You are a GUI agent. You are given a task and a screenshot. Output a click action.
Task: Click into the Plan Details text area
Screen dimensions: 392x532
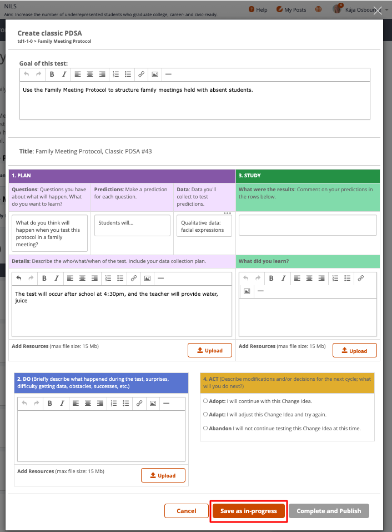[x=122, y=311]
